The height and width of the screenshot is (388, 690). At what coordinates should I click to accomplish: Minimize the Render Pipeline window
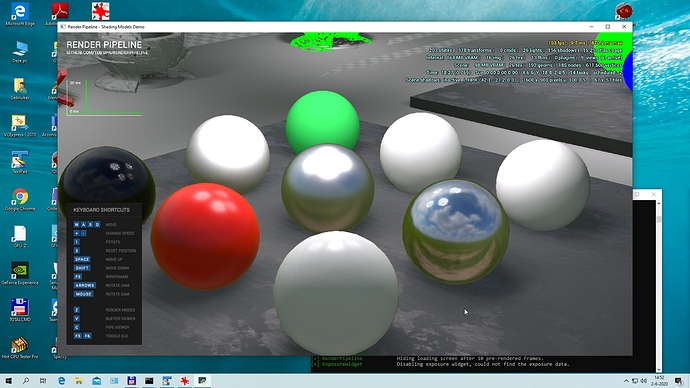(591, 27)
